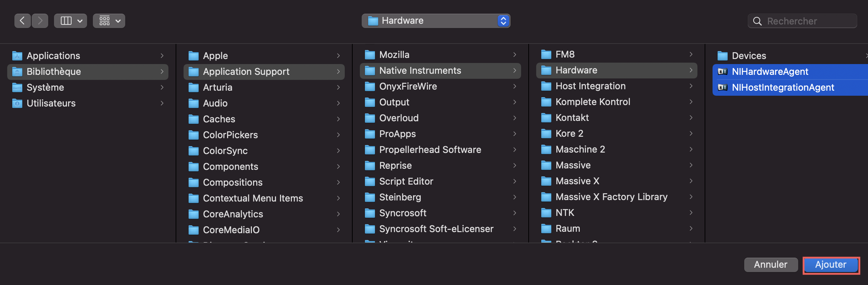The width and height of the screenshot is (868, 285).
Task: Click the Kontakt folder icon
Action: [546, 118]
